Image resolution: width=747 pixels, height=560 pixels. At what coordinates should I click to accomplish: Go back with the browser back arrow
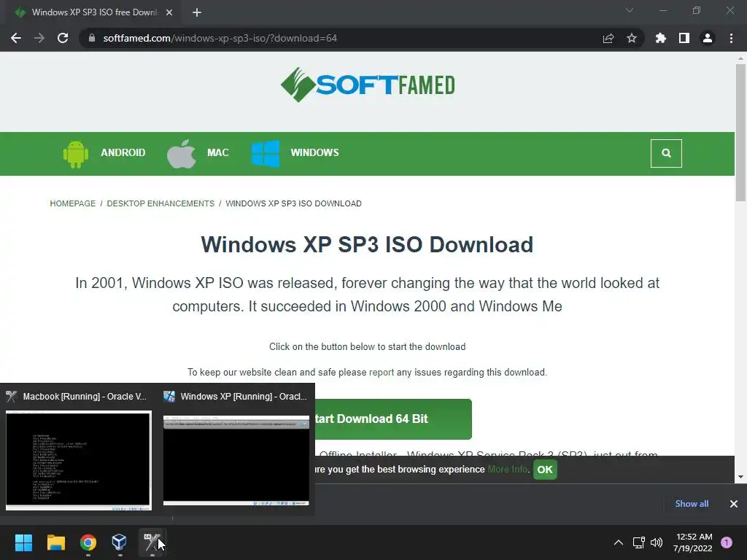[16, 38]
